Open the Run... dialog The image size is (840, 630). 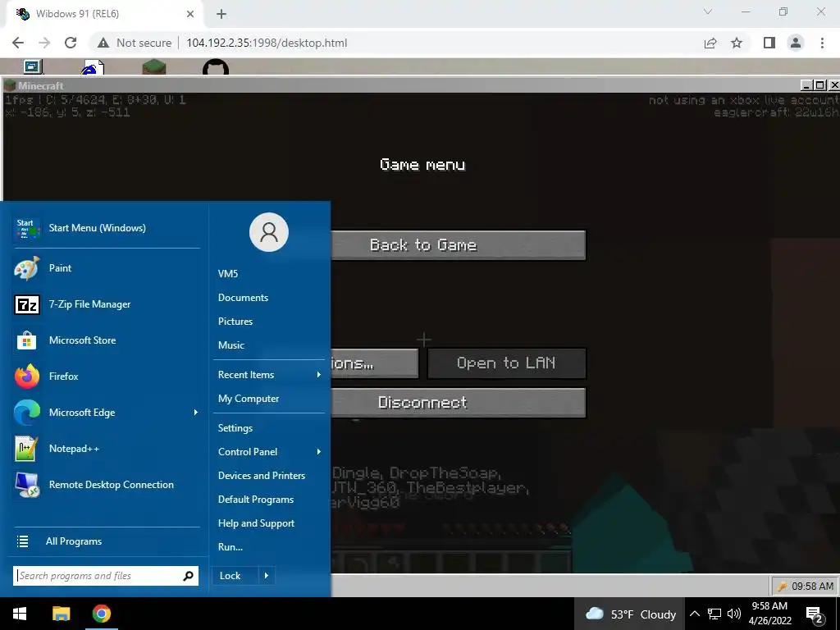tap(231, 547)
